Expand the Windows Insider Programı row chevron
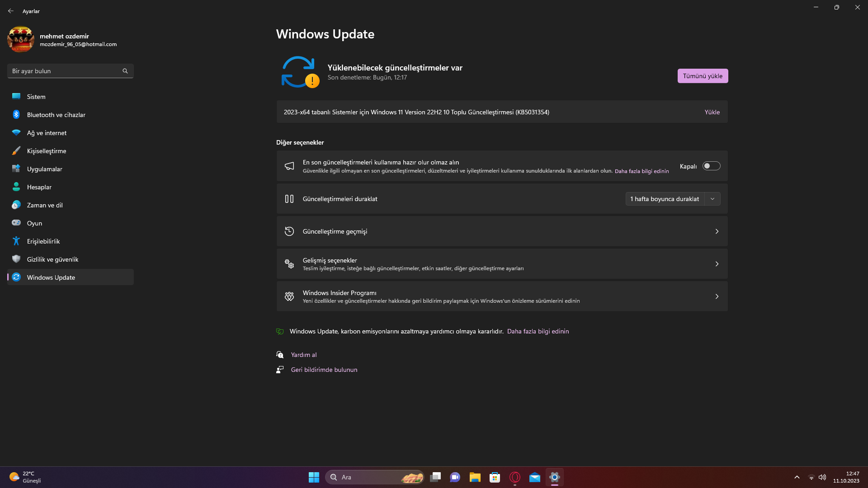The image size is (868, 488). pos(717,296)
